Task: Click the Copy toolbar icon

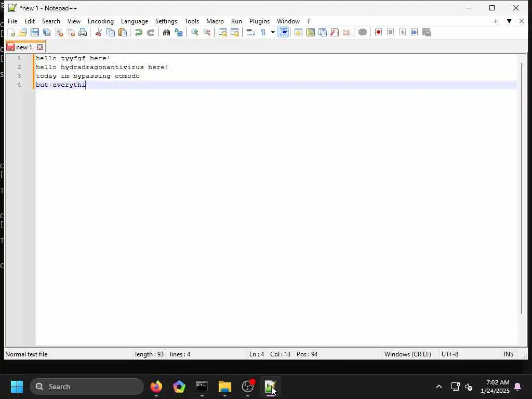Action: pyautogui.click(x=111, y=33)
